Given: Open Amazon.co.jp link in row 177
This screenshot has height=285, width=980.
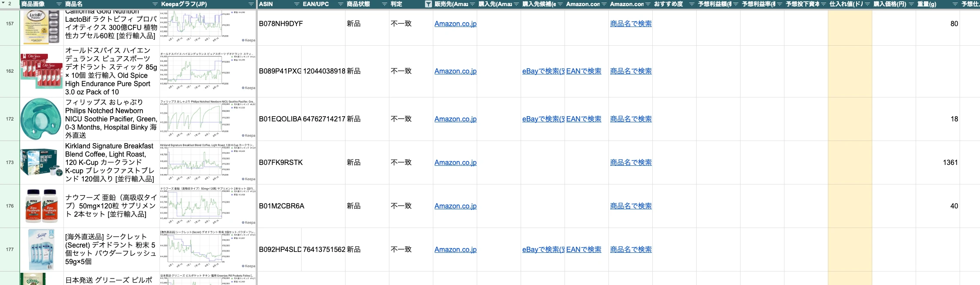Looking at the screenshot, I should tap(455, 249).
